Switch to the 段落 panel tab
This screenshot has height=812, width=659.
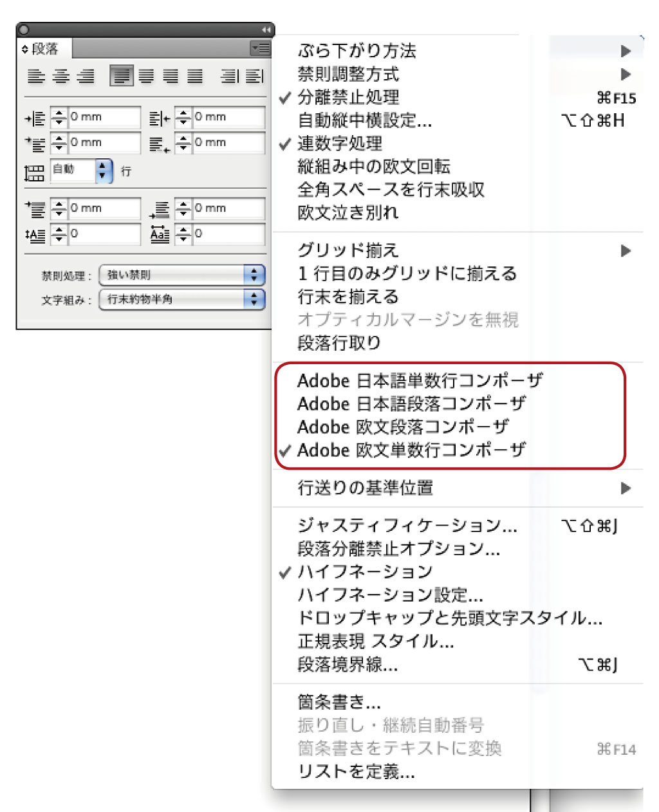tap(44, 49)
